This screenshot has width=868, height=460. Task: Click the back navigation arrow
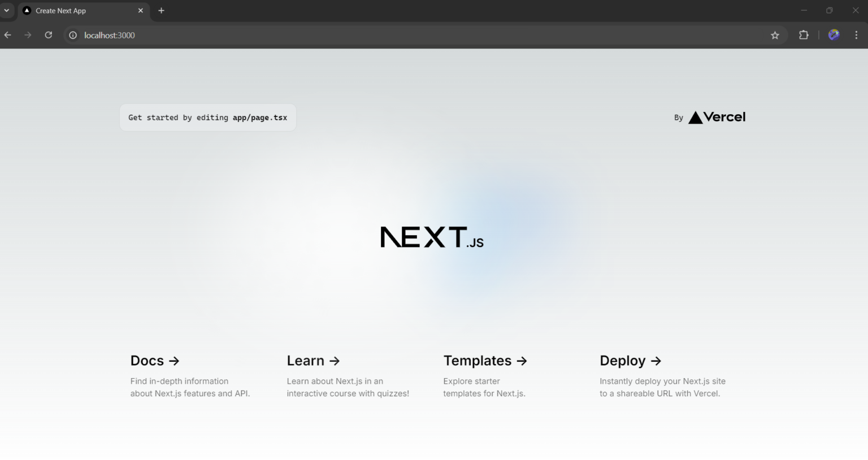click(x=7, y=34)
